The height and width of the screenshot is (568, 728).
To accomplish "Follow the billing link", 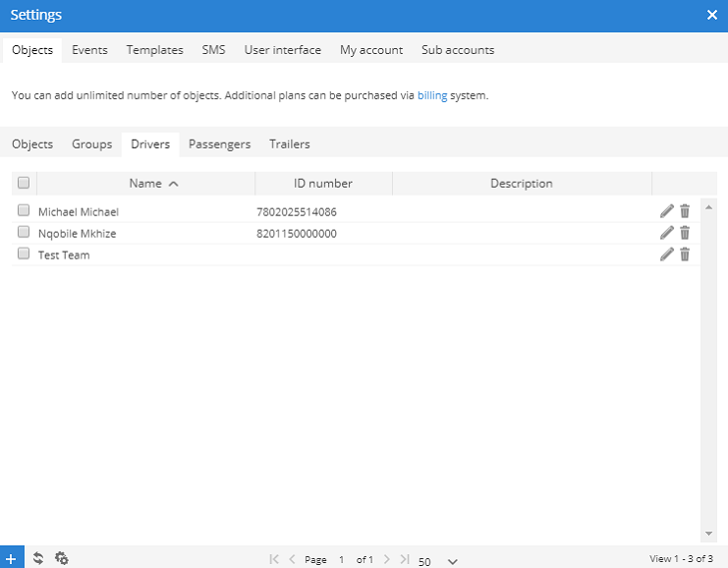I will tap(432, 96).
